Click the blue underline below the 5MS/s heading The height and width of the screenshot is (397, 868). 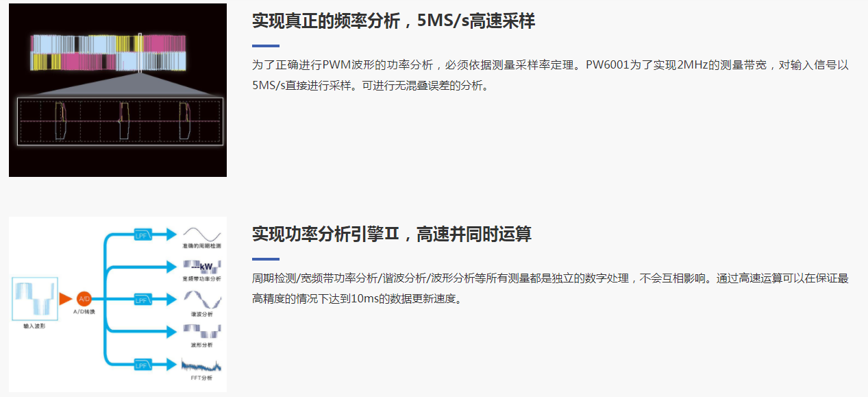coord(266,46)
